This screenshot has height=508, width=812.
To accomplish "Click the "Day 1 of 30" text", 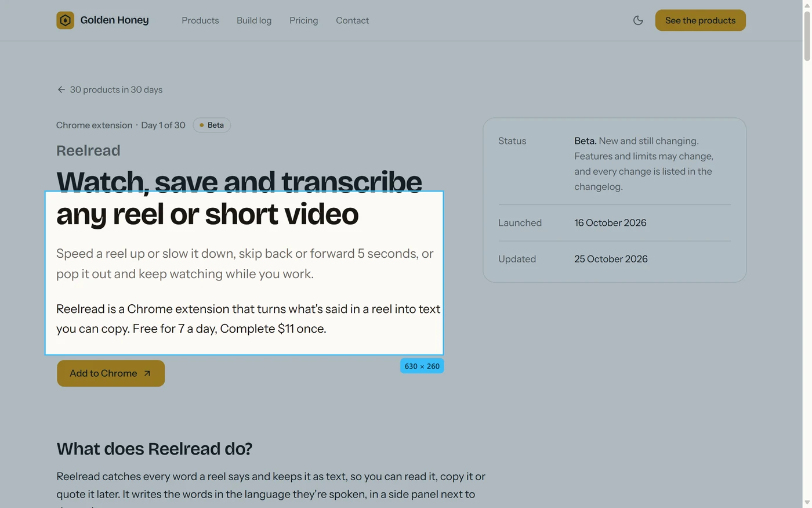I will click(163, 125).
